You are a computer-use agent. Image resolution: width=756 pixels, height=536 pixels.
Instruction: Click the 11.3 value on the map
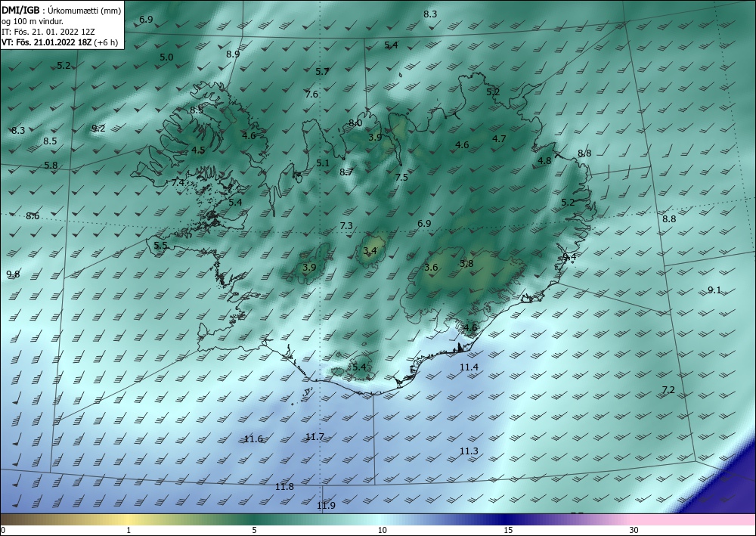(x=469, y=451)
